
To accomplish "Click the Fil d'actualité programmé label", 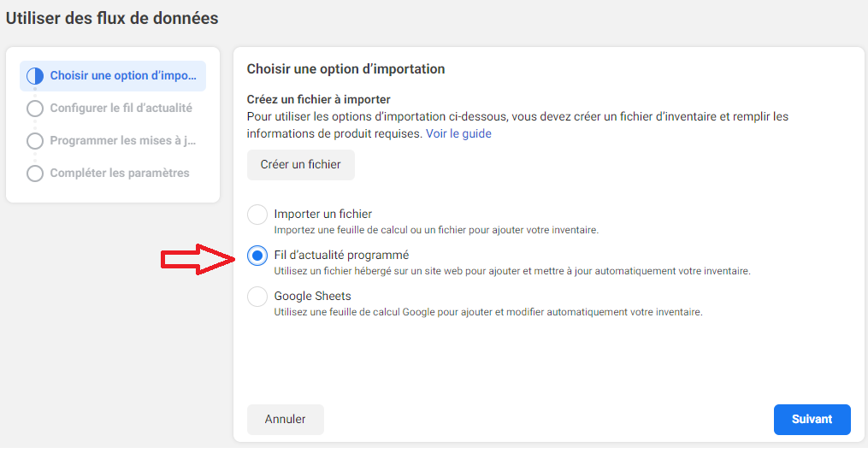I will coord(341,255).
